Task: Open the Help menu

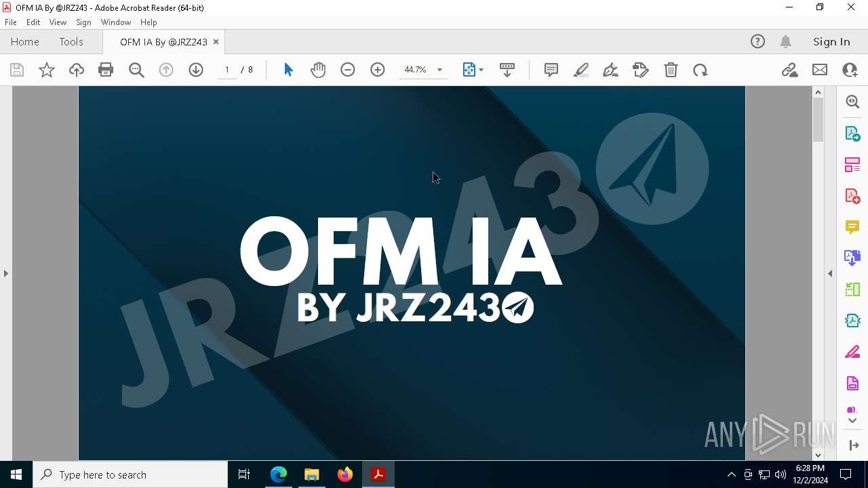Action: click(x=149, y=22)
